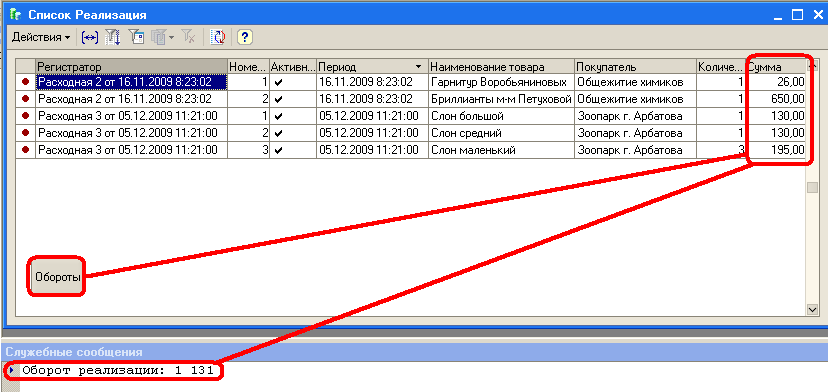Viewport: 828px width, 392px height.
Task: Open the Действия menu
Action: pyautogui.click(x=41, y=37)
